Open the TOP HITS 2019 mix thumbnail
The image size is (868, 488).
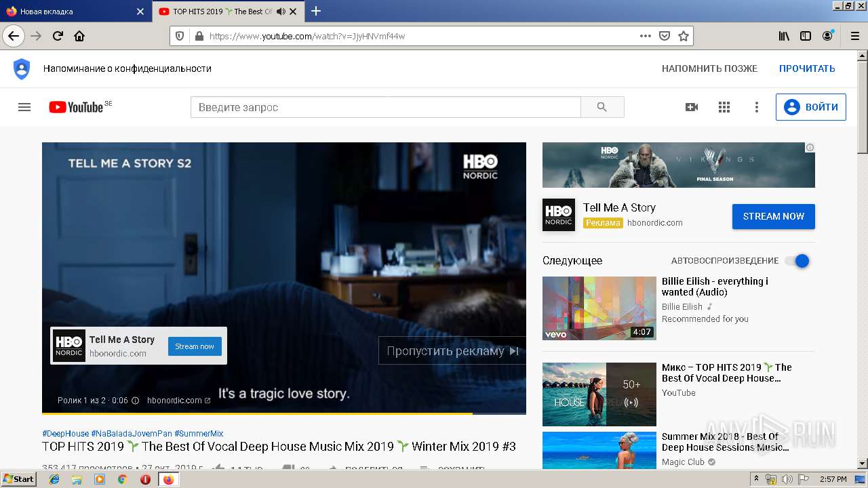click(x=599, y=394)
